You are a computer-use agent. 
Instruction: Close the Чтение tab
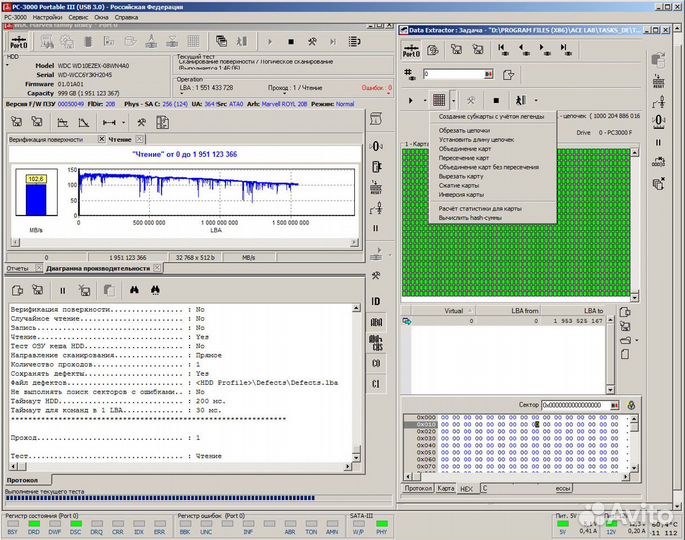(x=139, y=139)
